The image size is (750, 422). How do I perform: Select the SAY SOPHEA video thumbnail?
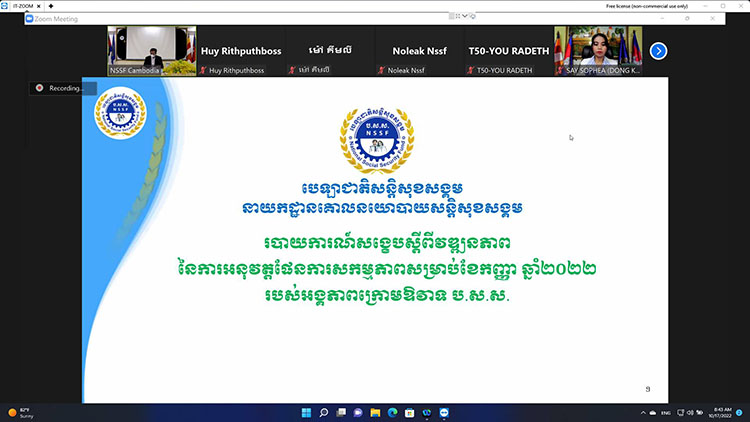click(598, 51)
